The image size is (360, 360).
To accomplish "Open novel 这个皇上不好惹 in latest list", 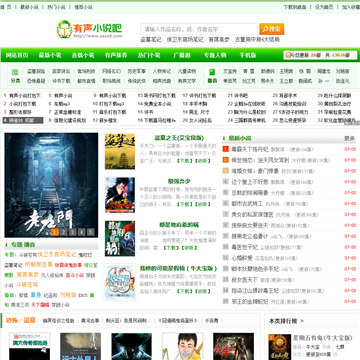I will [x=250, y=182].
